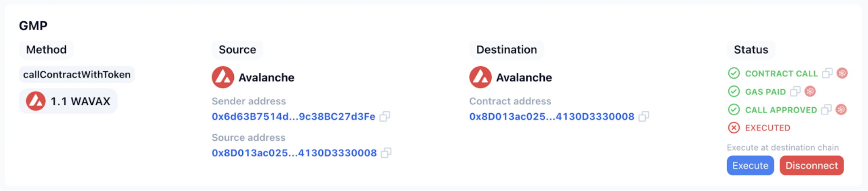This screenshot has width=868, height=191.
Task: Copy the sender address
Action: click(384, 117)
